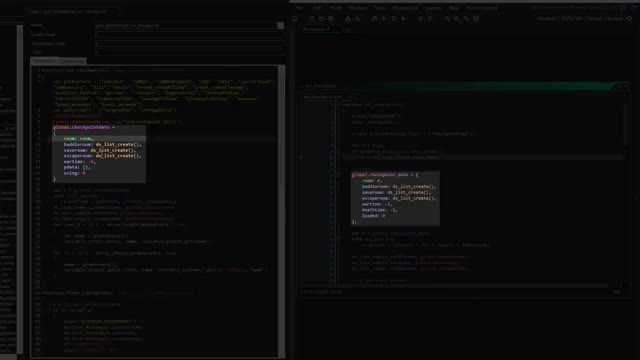Open the Edit menu in GameMaker
The image size is (640, 360).
click(317, 8)
